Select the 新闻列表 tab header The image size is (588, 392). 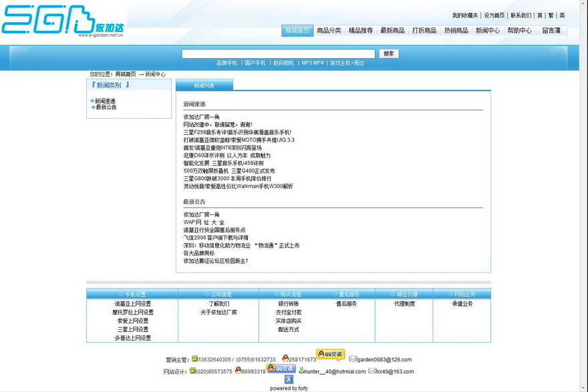204,85
